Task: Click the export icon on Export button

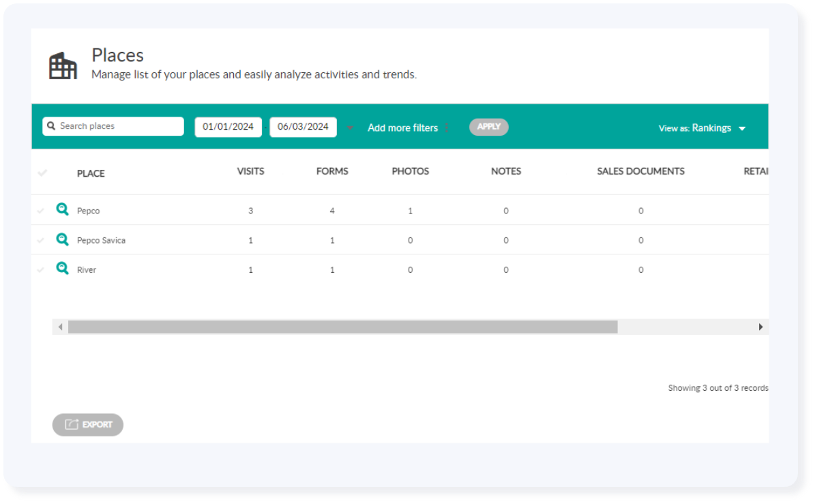Action: pos(72,424)
